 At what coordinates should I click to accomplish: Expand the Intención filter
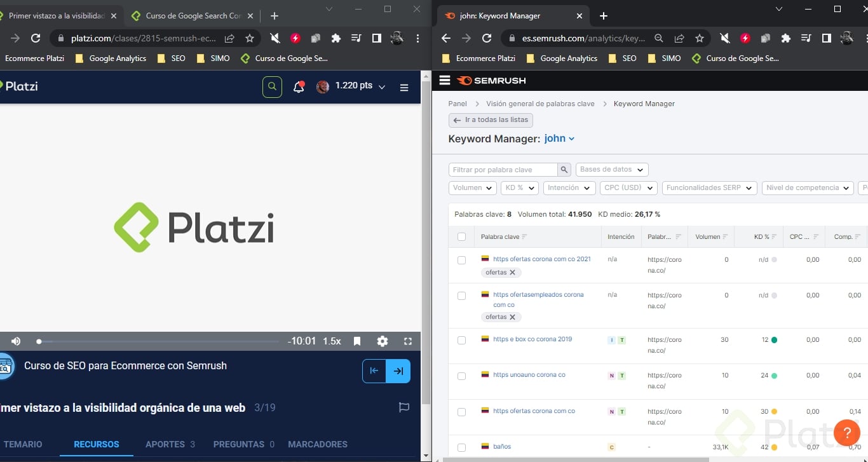pyautogui.click(x=569, y=188)
